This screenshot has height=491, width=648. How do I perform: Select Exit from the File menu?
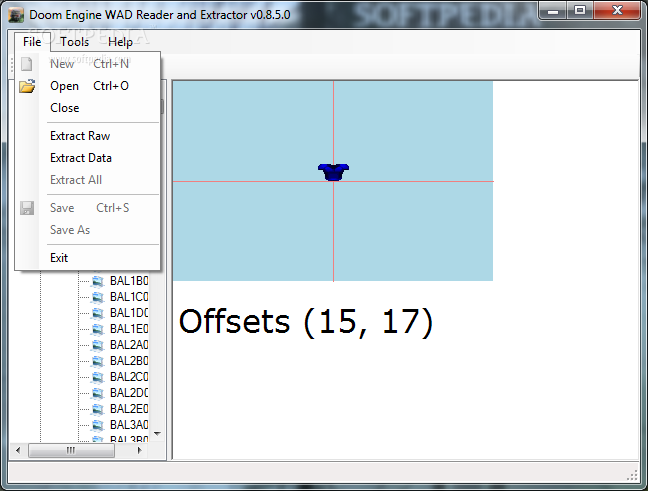click(x=88, y=258)
